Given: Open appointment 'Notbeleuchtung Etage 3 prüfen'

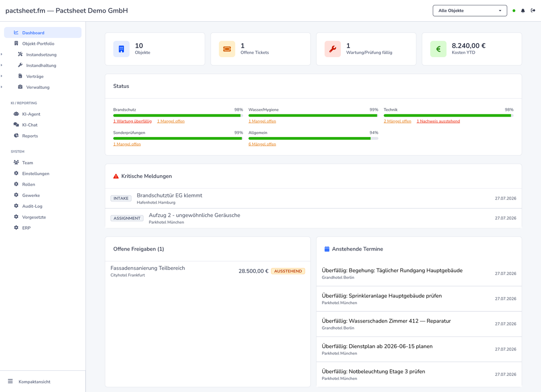Looking at the screenshot, I should pos(419,374).
